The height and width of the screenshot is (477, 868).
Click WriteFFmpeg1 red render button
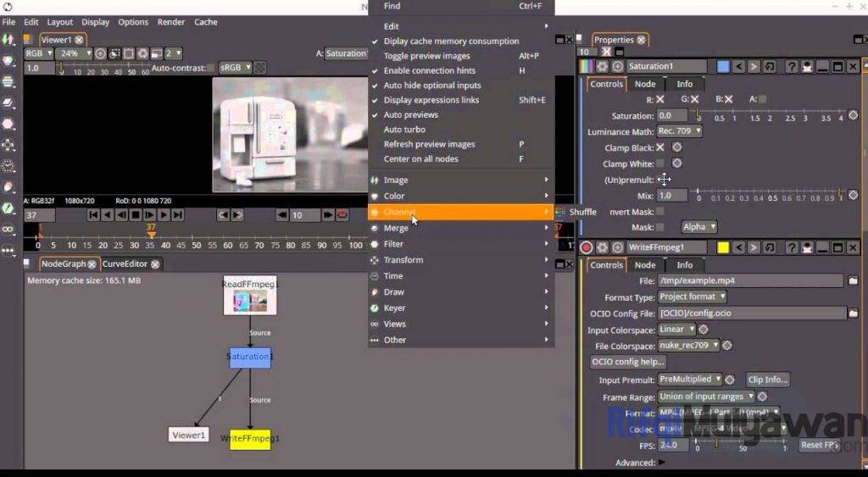pos(587,247)
